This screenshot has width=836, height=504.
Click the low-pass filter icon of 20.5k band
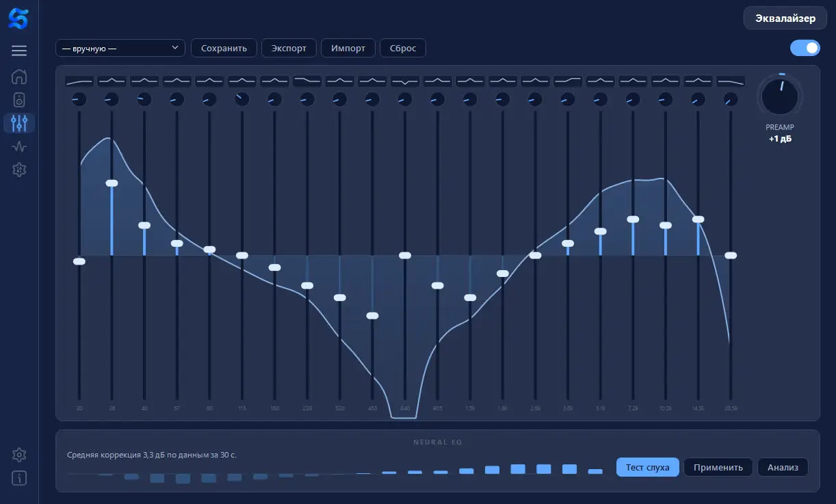point(731,81)
